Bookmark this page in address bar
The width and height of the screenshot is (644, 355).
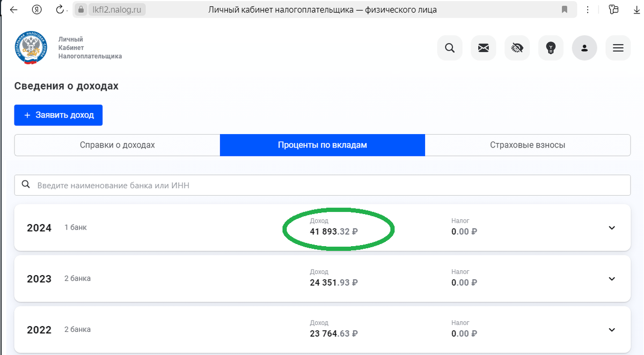coord(564,10)
